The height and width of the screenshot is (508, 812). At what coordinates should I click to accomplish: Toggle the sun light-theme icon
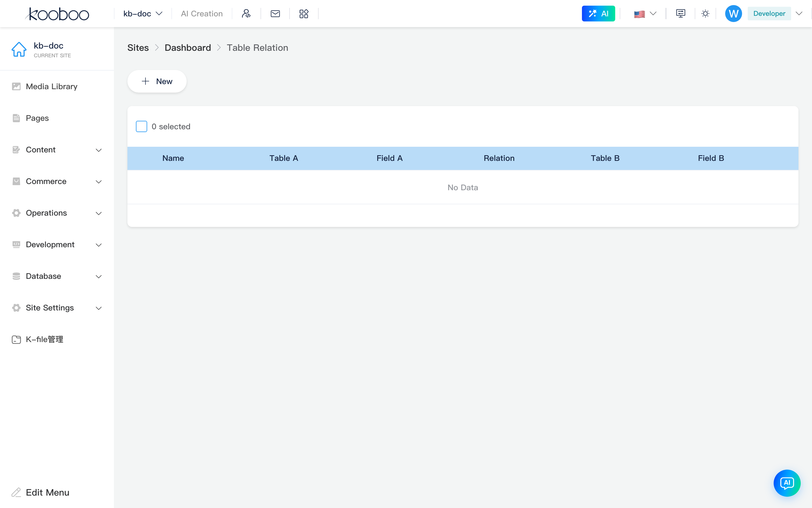[x=705, y=14]
